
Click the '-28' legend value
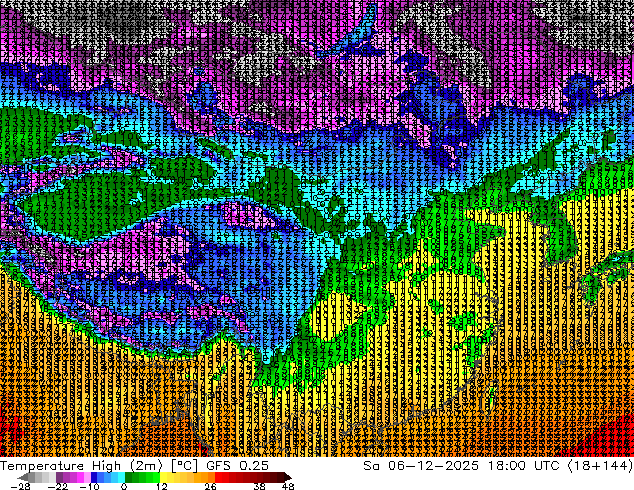pos(20,486)
